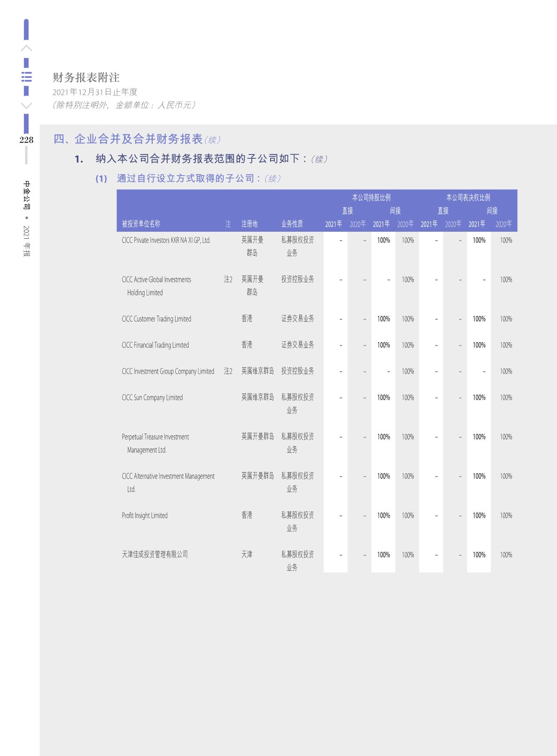The image size is (557, 756).
Task: Select CICC Sun Company Limited row name
Action: click(152, 397)
